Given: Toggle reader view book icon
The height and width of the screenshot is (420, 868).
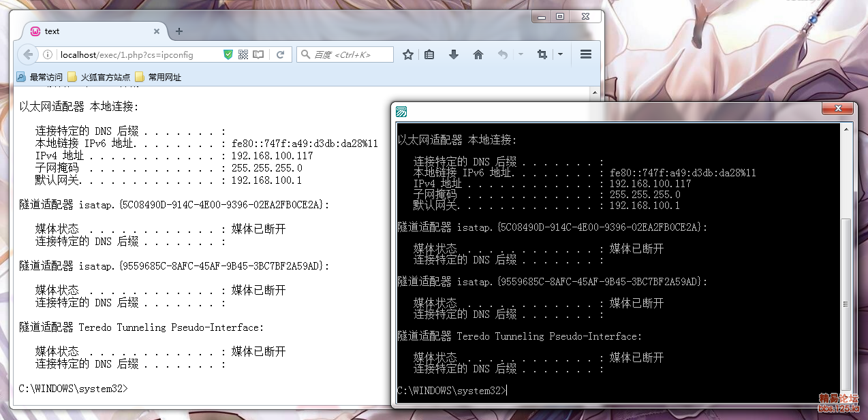Looking at the screenshot, I should (x=259, y=54).
